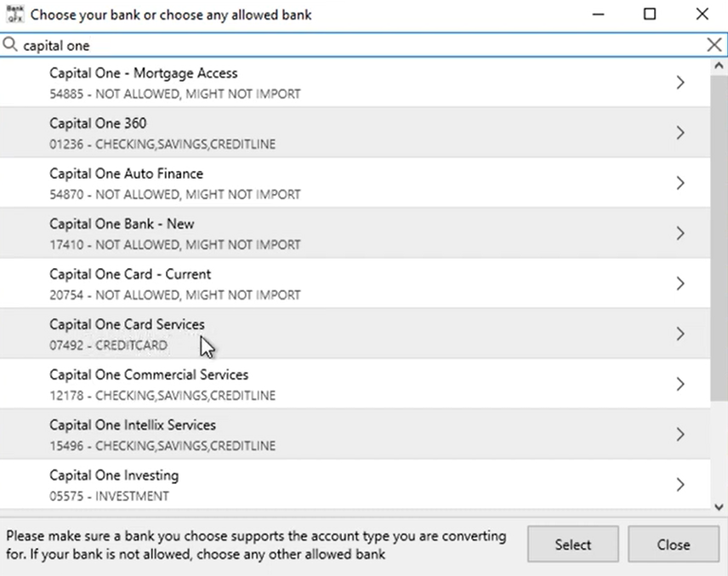Expand Capital One Auto Finance chevron
The height and width of the screenshot is (576, 728).
[x=680, y=183]
